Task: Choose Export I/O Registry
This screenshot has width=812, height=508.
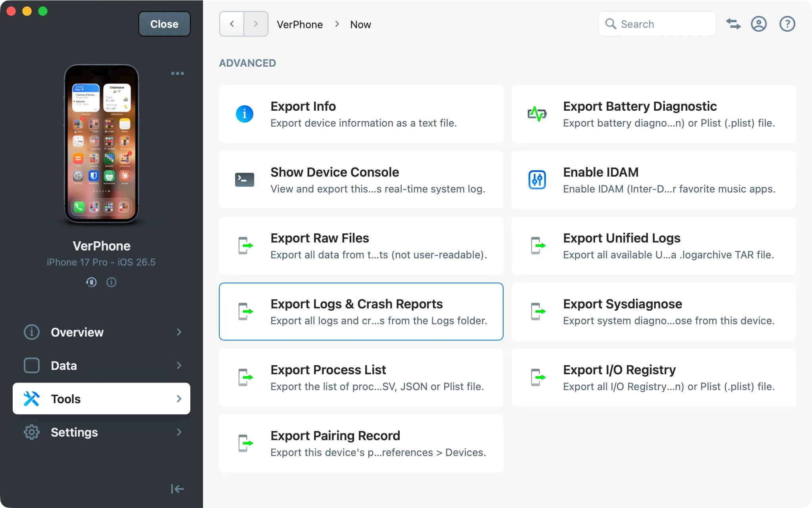Action: pos(654,377)
